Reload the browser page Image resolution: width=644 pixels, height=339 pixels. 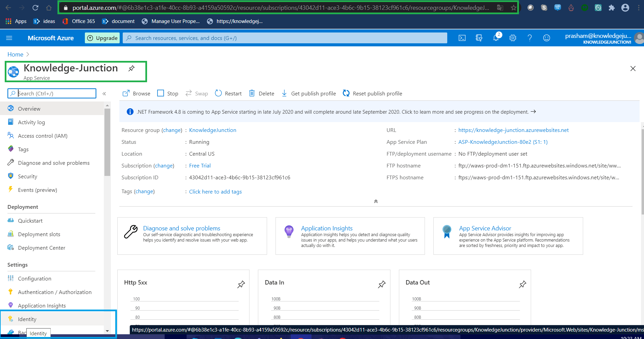(x=35, y=7)
